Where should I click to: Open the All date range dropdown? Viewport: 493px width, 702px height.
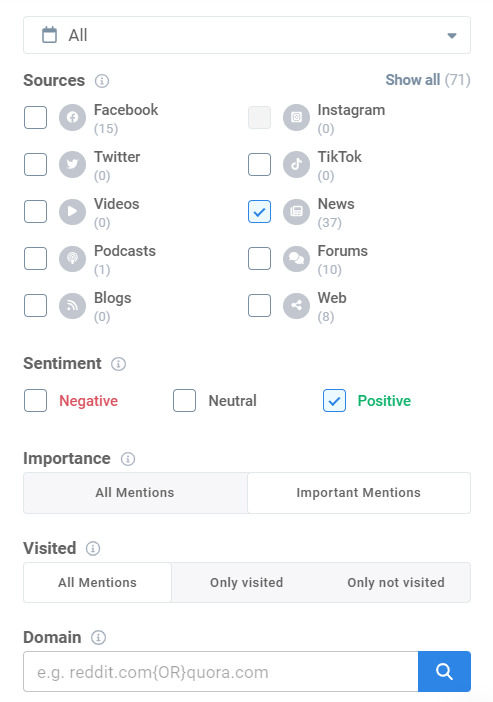point(247,35)
